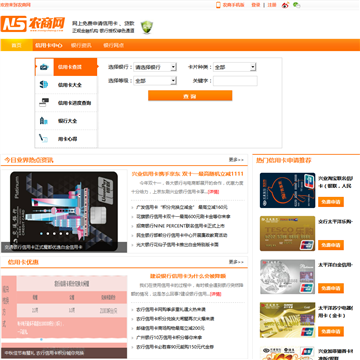The height and width of the screenshot is (360, 360).
Task: Focus the 关键字 keyword input field
Action: pos(235,81)
